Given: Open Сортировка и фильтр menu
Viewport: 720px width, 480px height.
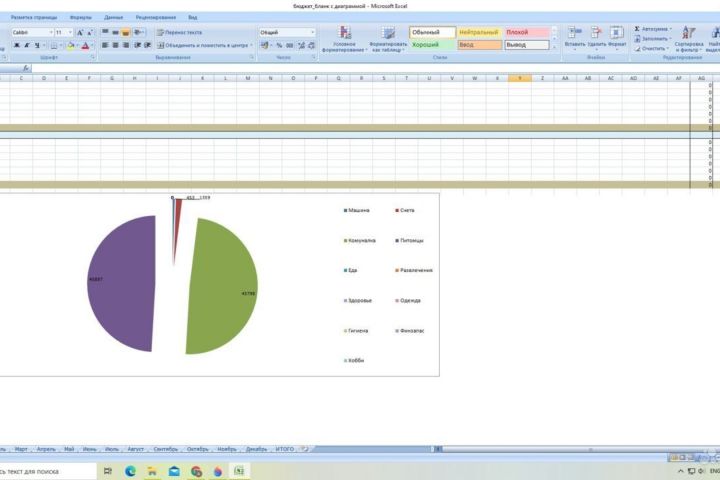Looking at the screenshot, I should (x=688, y=39).
